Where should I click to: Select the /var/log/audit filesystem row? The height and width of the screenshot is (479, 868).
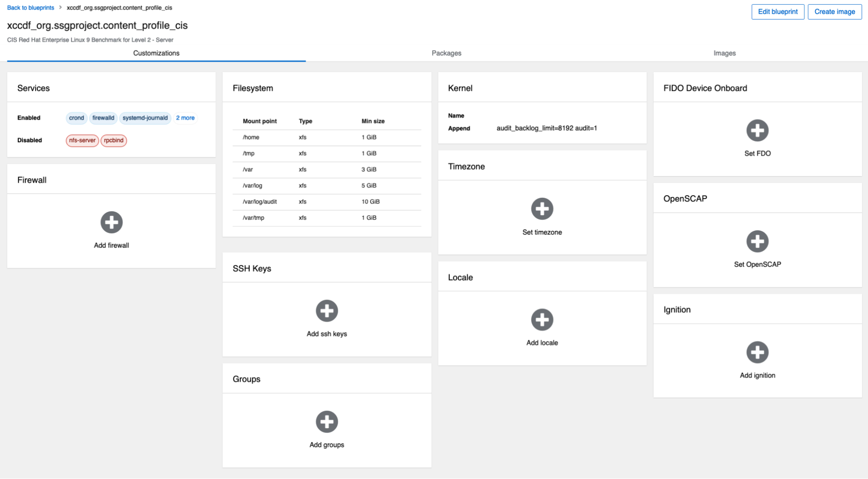point(327,202)
